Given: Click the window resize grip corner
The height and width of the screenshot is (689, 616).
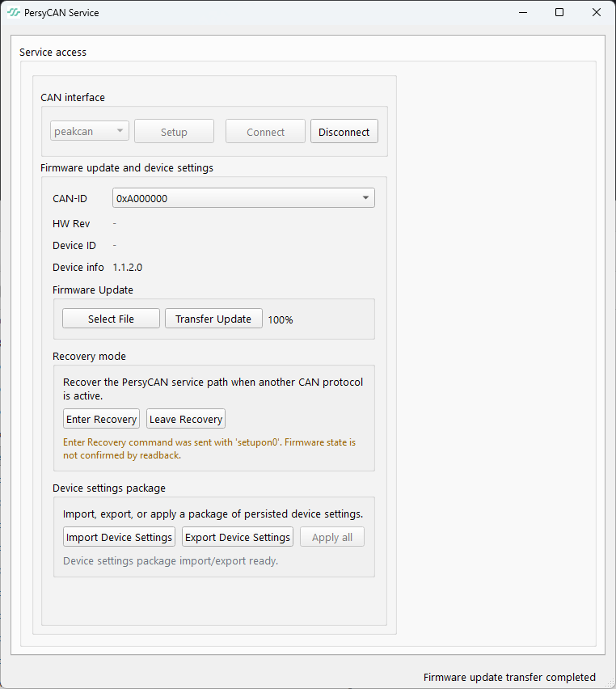Looking at the screenshot, I should pyautogui.click(x=610, y=683).
